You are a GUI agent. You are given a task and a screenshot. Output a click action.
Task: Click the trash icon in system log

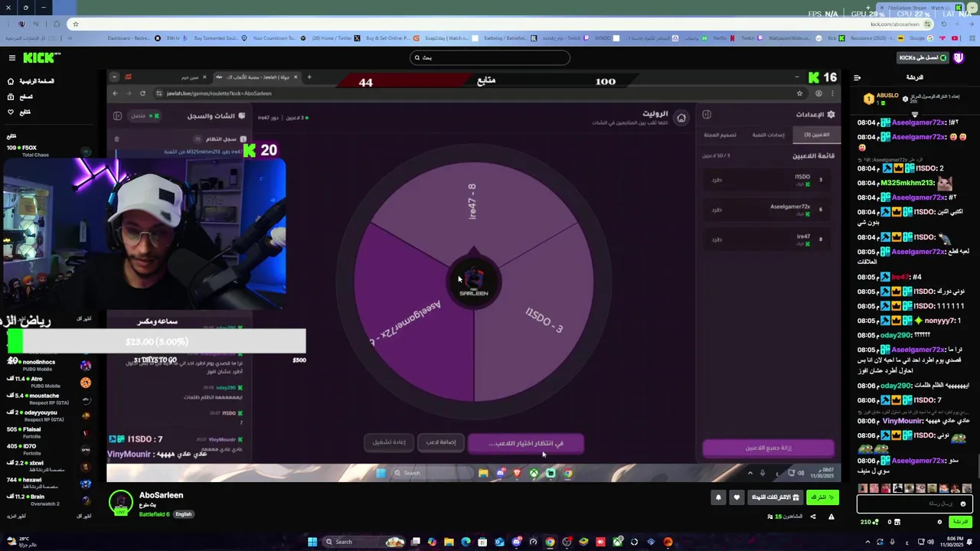point(116,139)
